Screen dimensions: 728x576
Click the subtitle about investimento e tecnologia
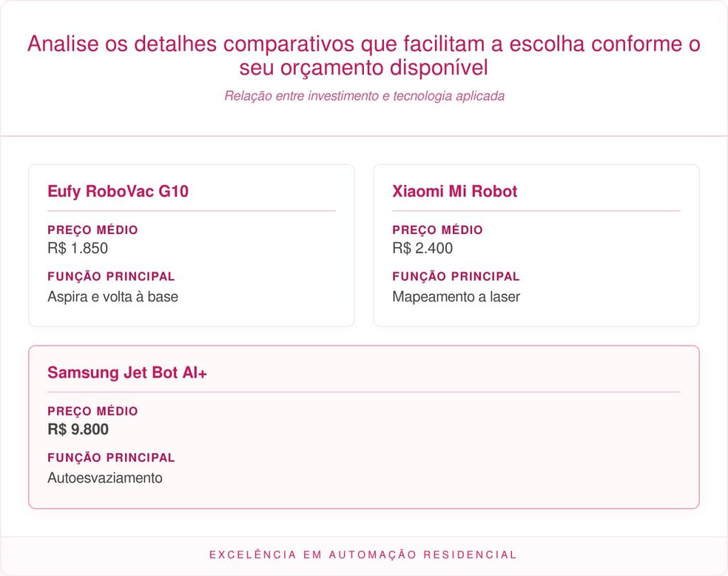click(x=364, y=96)
